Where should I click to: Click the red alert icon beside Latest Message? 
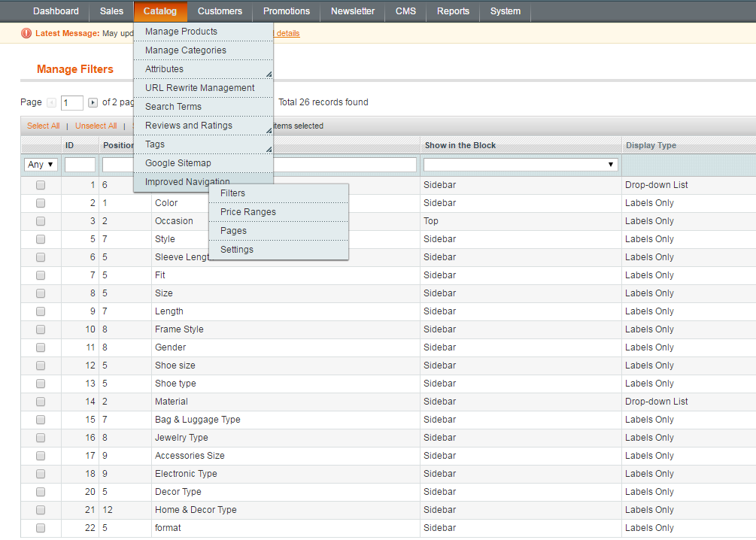[27, 33]
